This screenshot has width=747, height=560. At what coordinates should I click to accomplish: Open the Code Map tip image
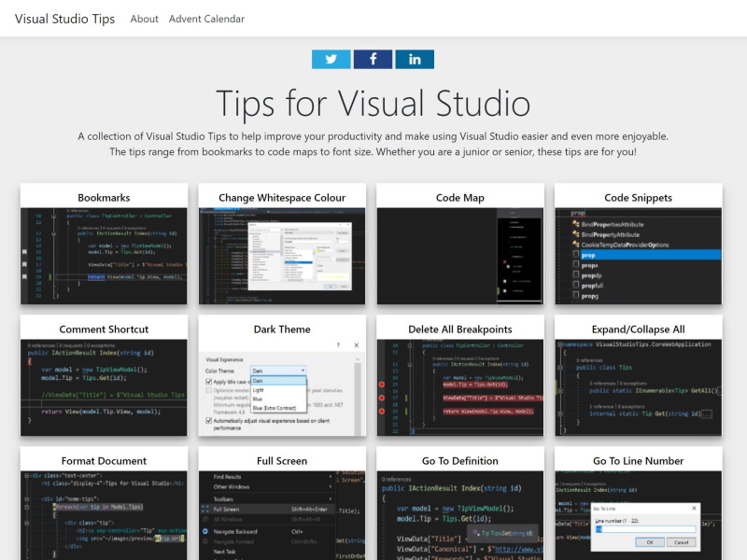pyautogui.click(x=460, y=256)
